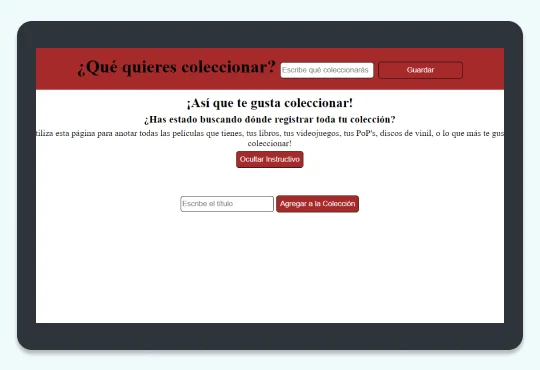Click the '¿Qué quieres coleccionar?' heading
The image size is (540, 370).
click(176, 67)
